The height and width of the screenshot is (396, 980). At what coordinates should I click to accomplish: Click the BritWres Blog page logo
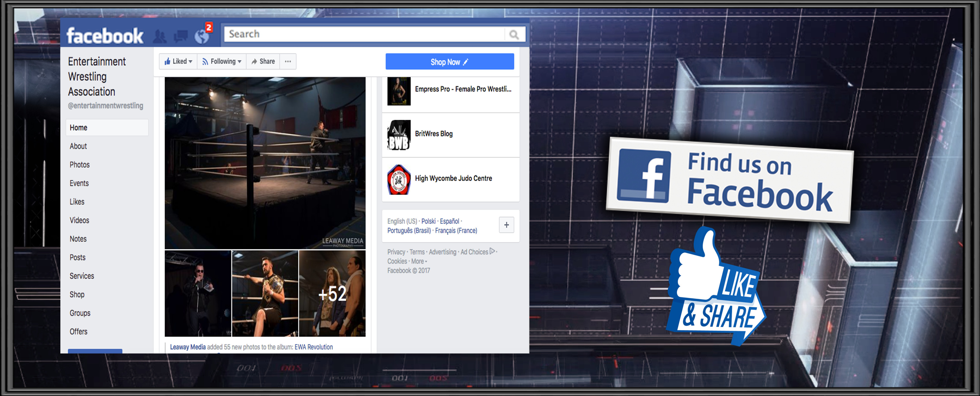click(399, 135)
